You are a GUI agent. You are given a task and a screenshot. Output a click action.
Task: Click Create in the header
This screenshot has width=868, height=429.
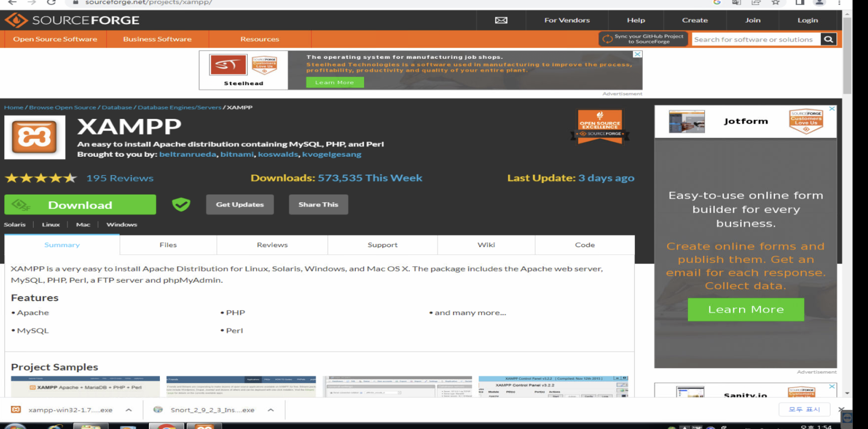[695, 20]
